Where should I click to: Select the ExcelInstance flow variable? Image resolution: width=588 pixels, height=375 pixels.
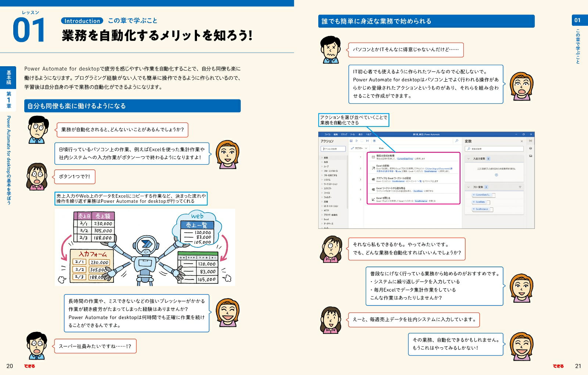(482, 209)
